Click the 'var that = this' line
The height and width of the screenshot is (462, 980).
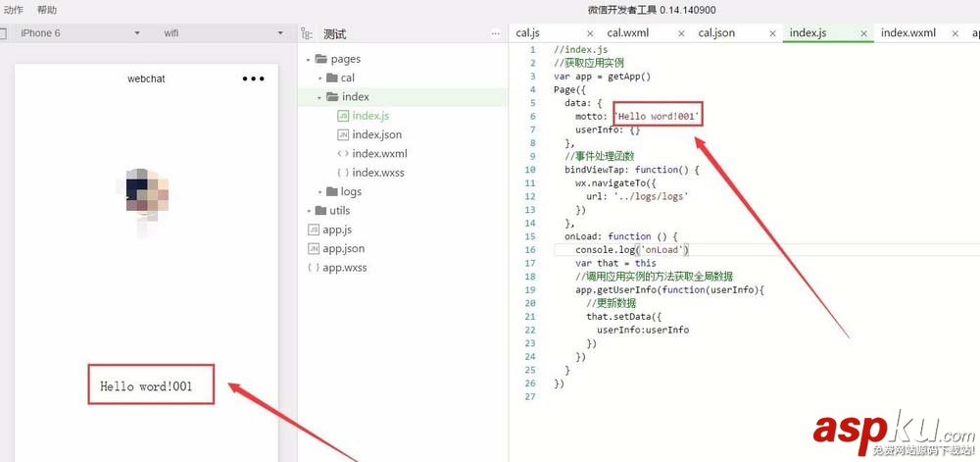pos(615,263)
